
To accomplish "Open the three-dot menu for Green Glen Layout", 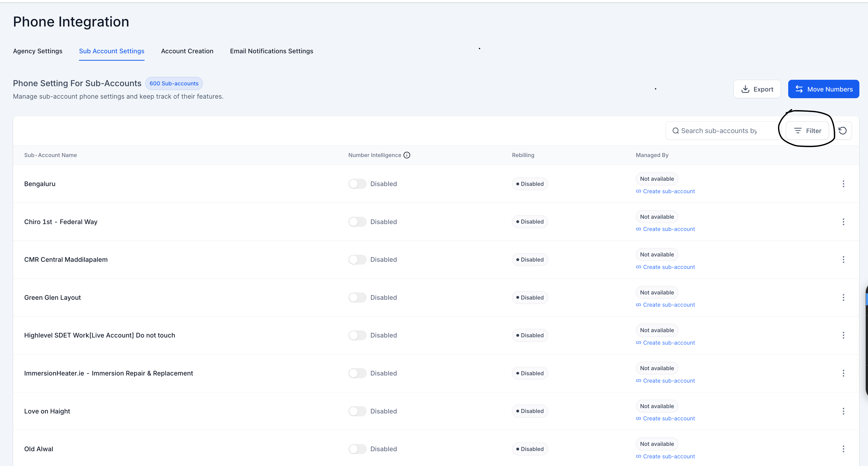I will tap(843, 297).
